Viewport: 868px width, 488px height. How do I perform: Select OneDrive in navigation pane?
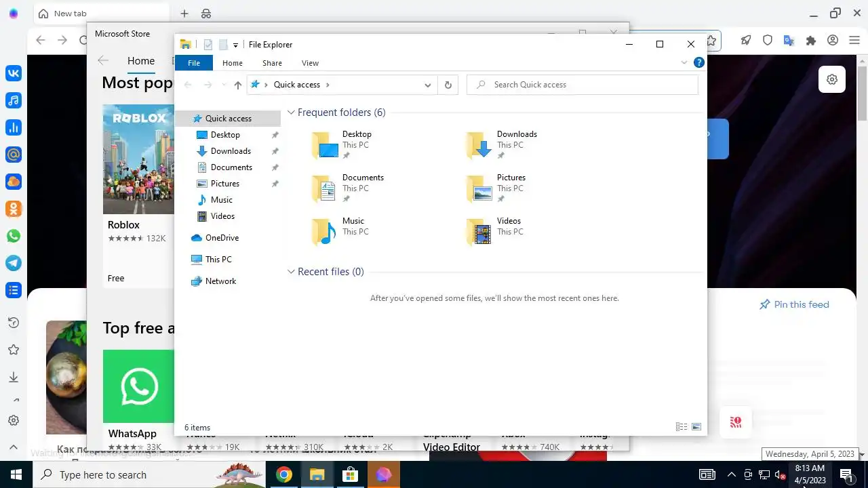pyautogui.click(x=222, y=238)
